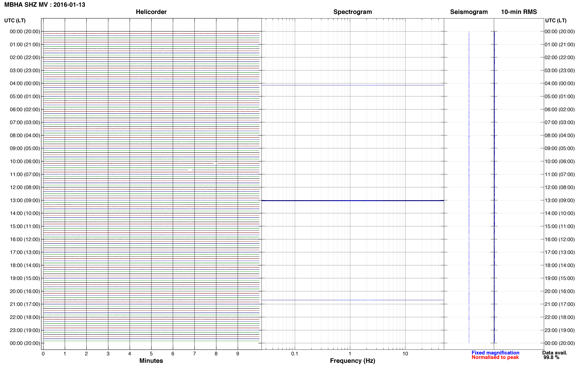Click right axis label '02:00 (22:00)'
This screenshot has height=368, width=588.
pos(560,57)
